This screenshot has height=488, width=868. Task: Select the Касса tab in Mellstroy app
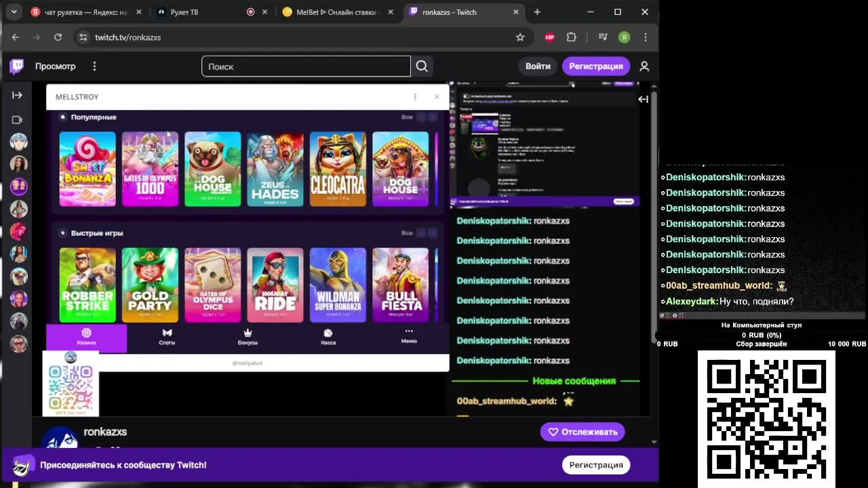click(328, 337)
